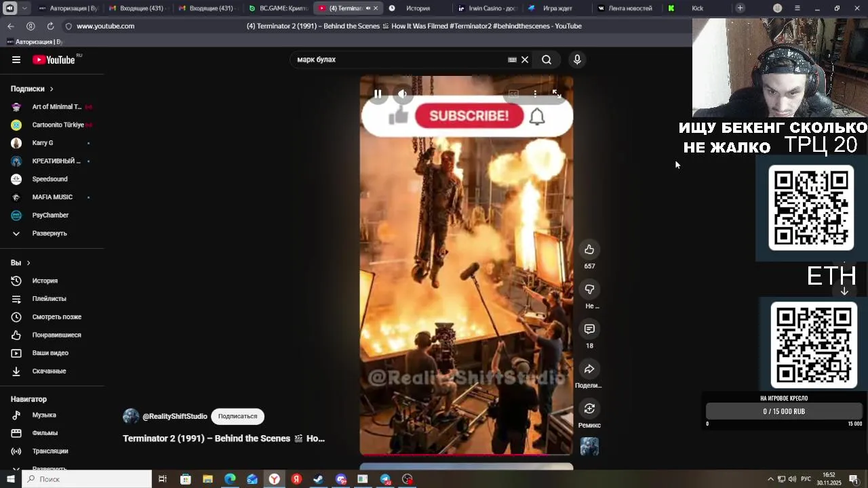Open Telegram from the taskbar

pyautogui.click(x=385, y=479)
